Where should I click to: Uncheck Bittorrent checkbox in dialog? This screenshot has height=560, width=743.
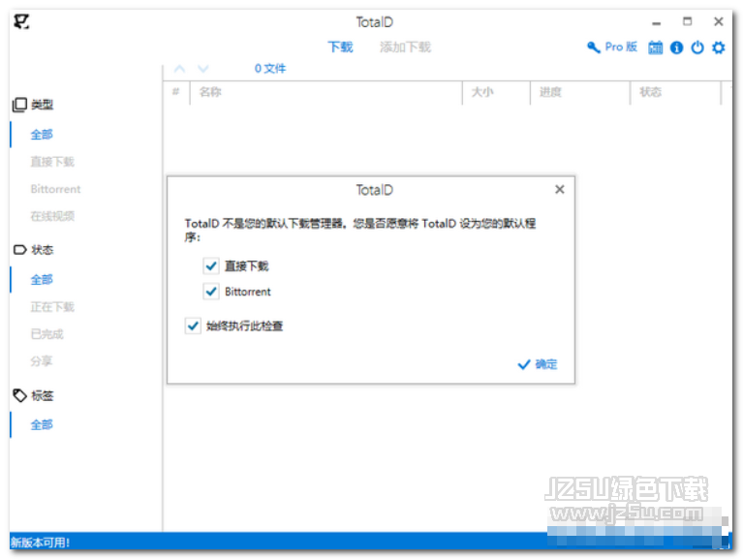click(x=211, y=291)
